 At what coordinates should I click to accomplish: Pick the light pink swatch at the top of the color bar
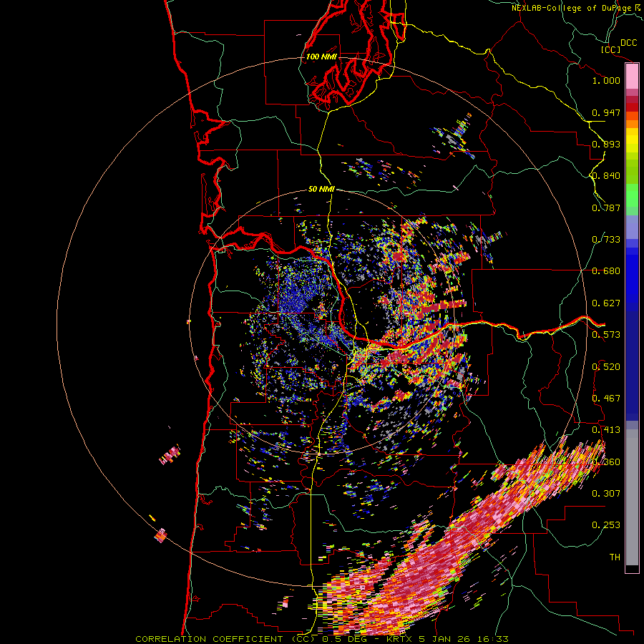tap(632, 77)
